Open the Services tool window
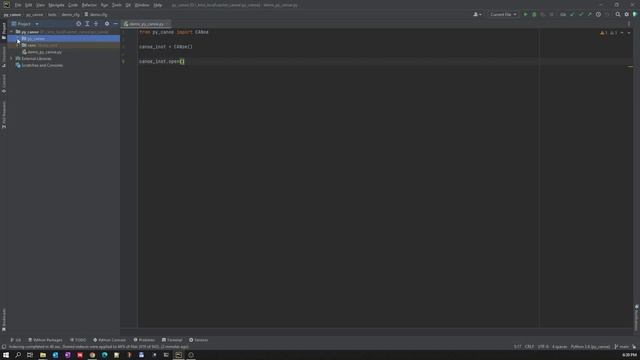The width and height of the screenshot is (640, 360). [198, 340]
